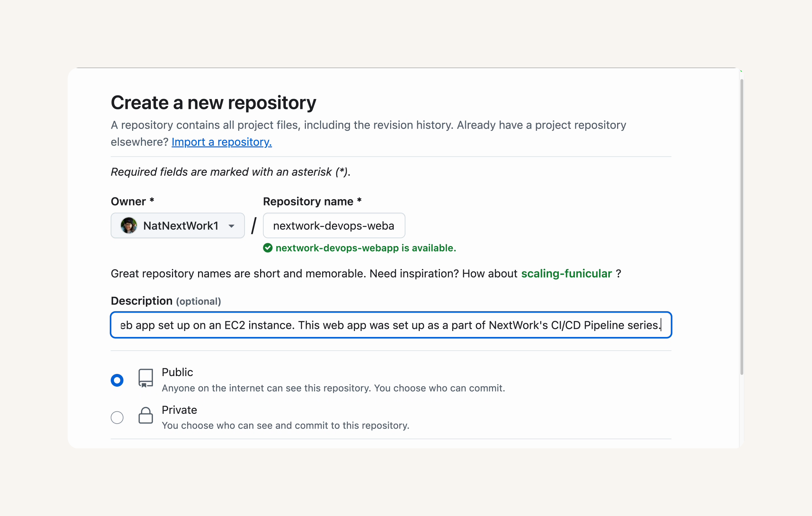Select the Public visibility radio button
Viewport: 812px width, 516px height.
coord(117,380)
